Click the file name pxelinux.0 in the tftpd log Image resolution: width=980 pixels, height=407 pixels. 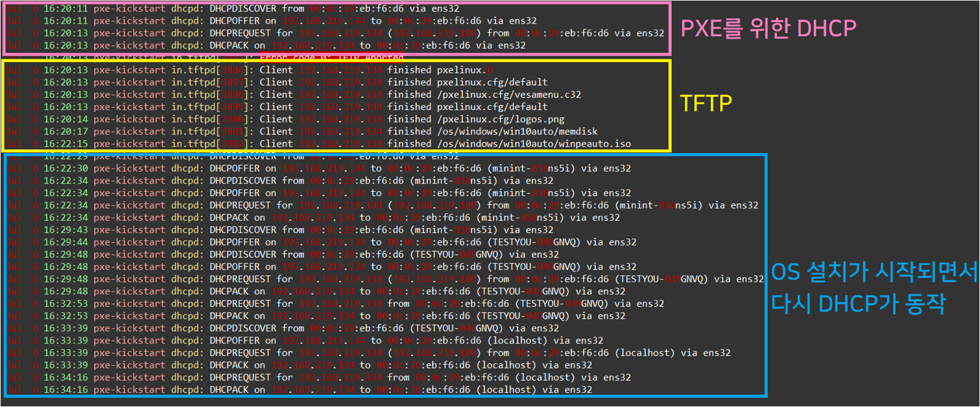coord(465,70)
